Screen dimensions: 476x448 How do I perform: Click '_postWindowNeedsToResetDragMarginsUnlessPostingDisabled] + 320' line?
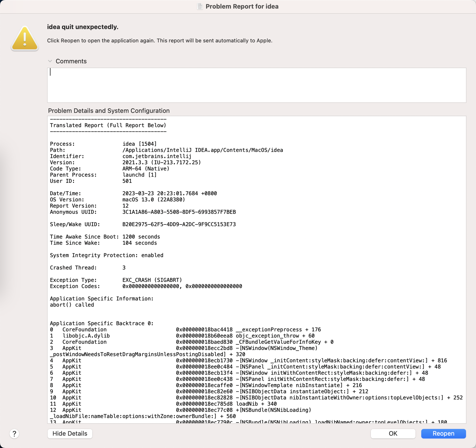147,354
